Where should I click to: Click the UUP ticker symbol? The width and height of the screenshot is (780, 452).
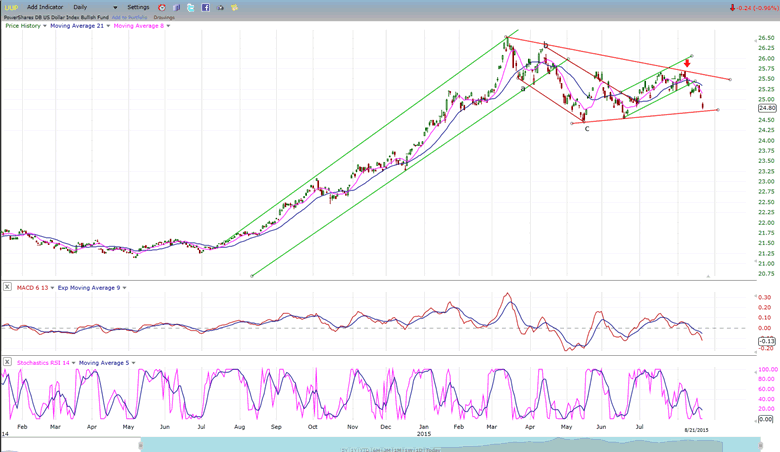(x=11, y=7)
